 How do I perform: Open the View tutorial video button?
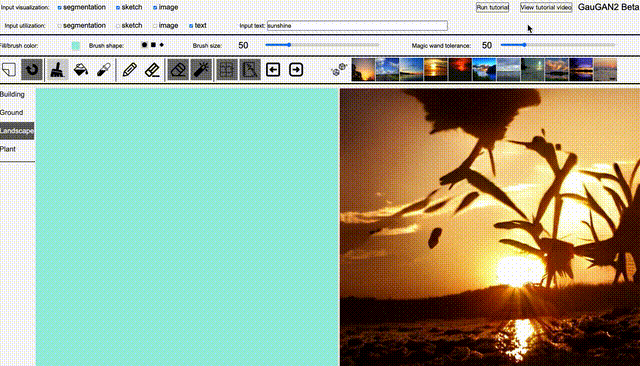coord(546,7)
